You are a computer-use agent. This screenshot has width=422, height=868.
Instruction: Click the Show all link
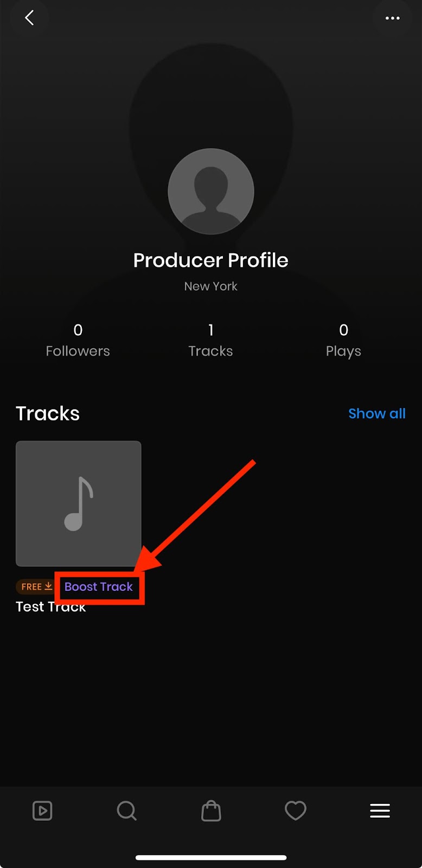(x=376, y=413)
